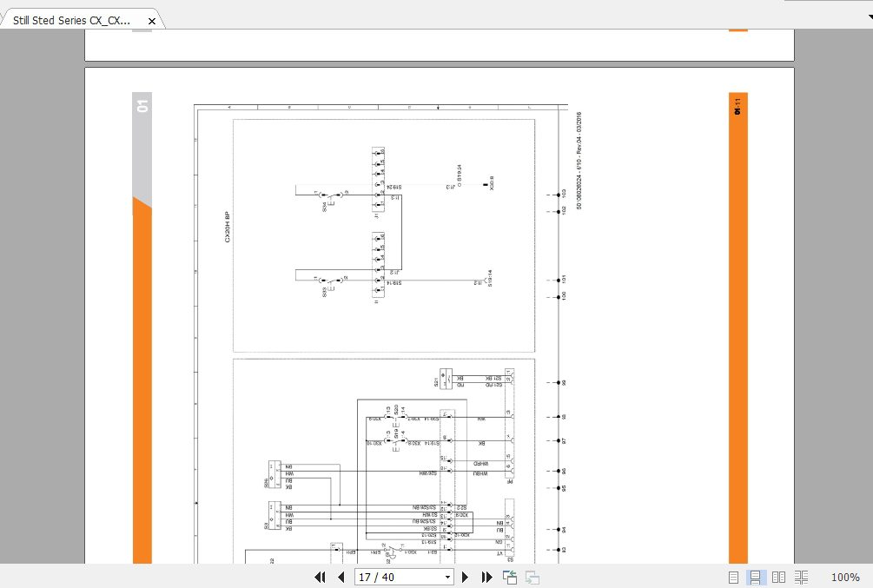Open the page number dropdown arrow
Image resolution: width=873 pixels, height=588 pixels.
coord(447,578)
